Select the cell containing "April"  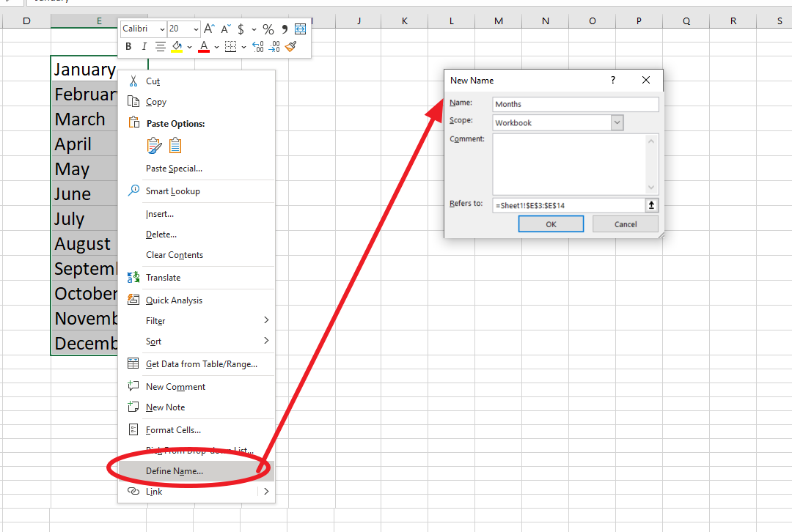(85, 144)
